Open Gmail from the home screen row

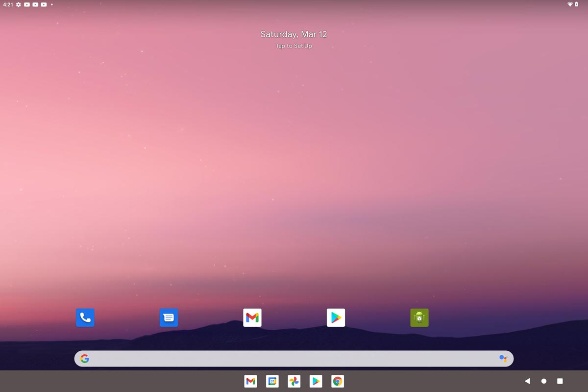(252, 318)
